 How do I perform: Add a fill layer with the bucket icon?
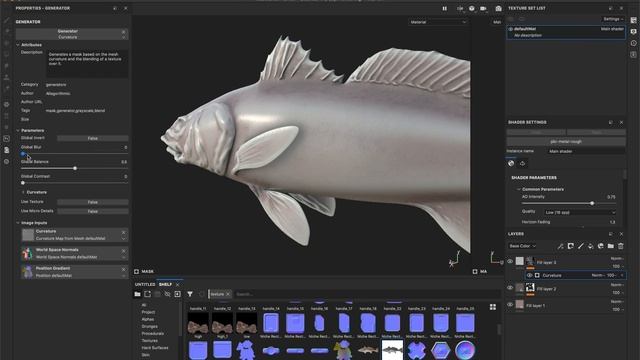[x=591, y=246]
